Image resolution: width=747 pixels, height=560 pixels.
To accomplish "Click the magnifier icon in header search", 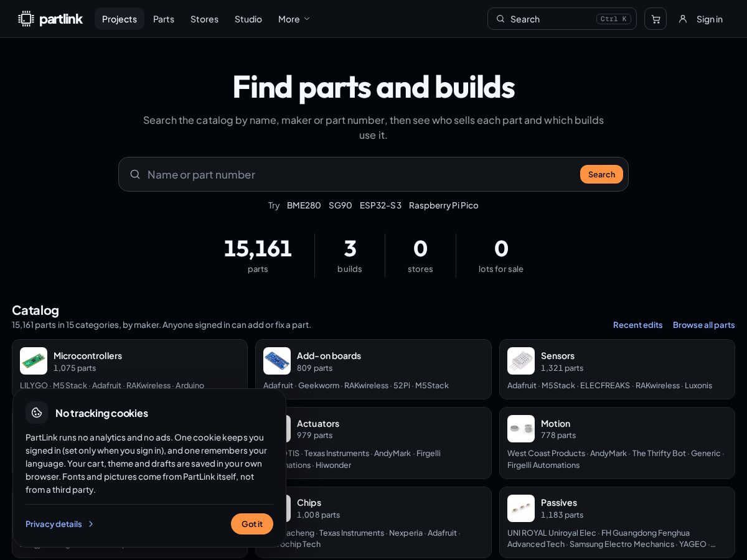I will coord(500,19).
